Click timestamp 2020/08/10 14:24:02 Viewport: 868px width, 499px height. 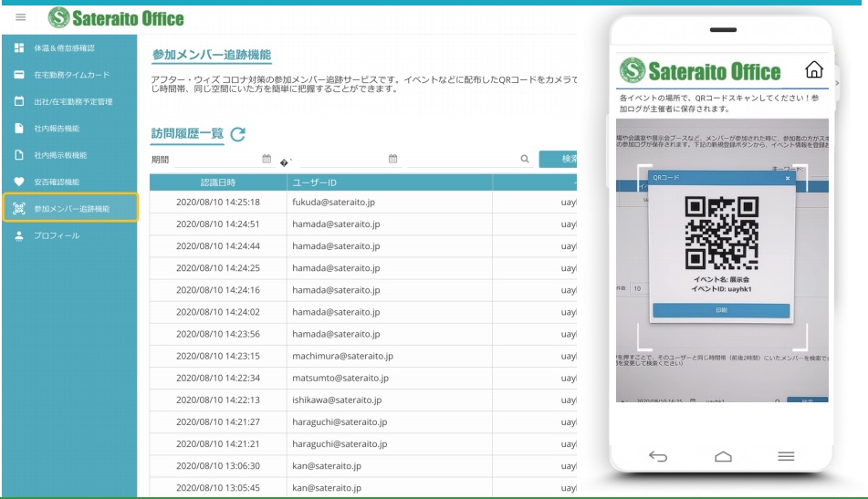[218, 312]
